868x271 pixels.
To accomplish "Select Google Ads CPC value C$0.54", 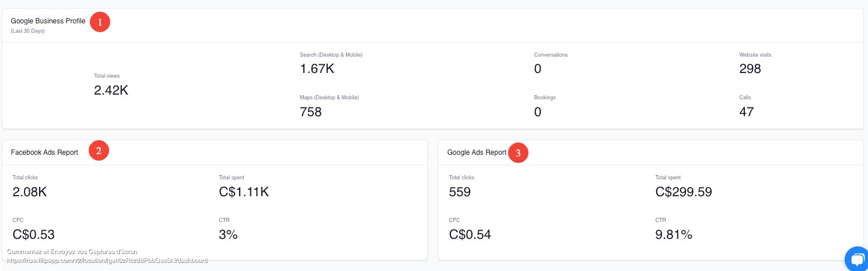I will 470,235.
